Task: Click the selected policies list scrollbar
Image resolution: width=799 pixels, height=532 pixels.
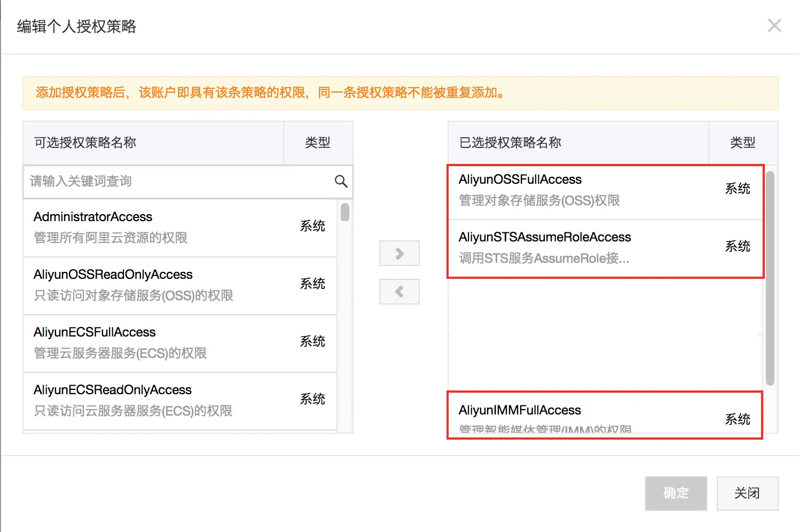Action: point(770,278)
